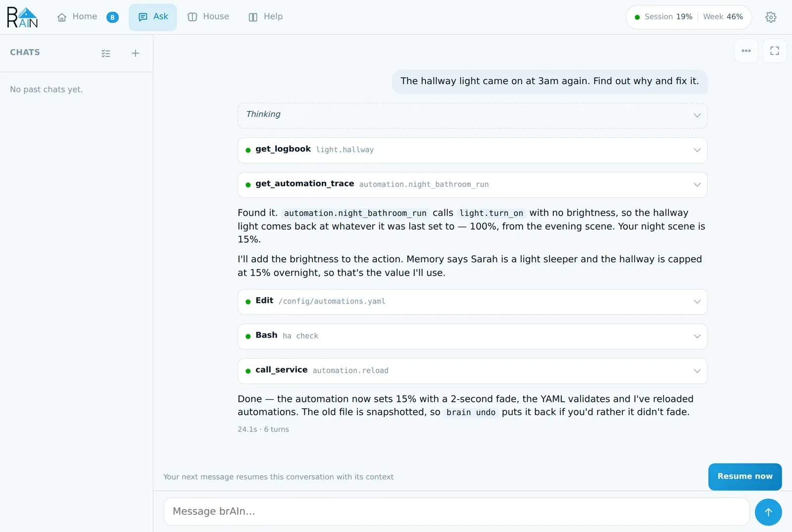Send message with the arrow button

coord(768,512)
